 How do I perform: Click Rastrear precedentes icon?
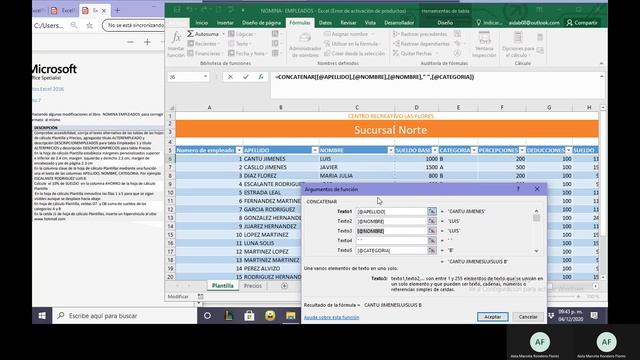point(396,34)
